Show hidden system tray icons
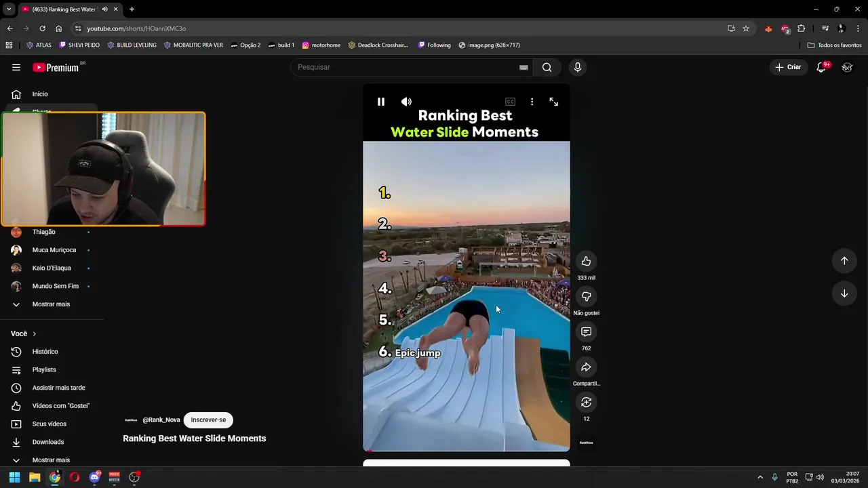The image size is (868, 488). (760, 477)
